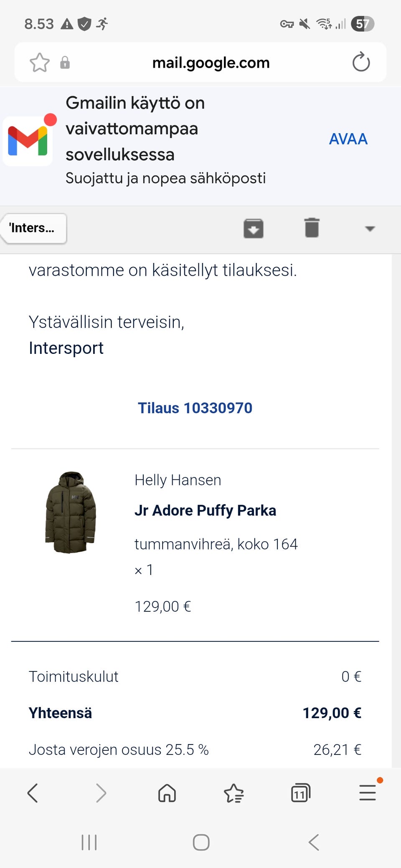Tap AVAA to open Gmail app
Image resolution: width=401 pixels, height=868 pixels.
348,139
